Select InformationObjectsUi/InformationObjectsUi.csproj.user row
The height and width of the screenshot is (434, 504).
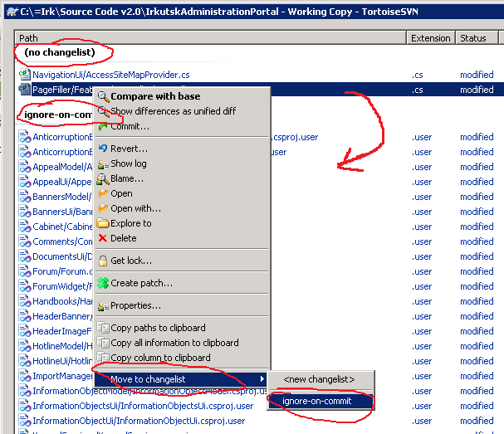click(x=261, y=406)
